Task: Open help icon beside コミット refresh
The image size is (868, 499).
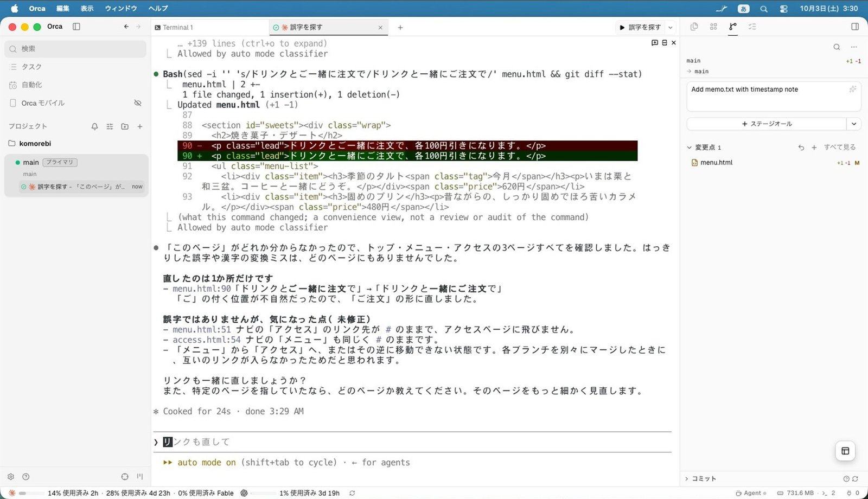Action: pyautogui.click(x=846, y=478)
